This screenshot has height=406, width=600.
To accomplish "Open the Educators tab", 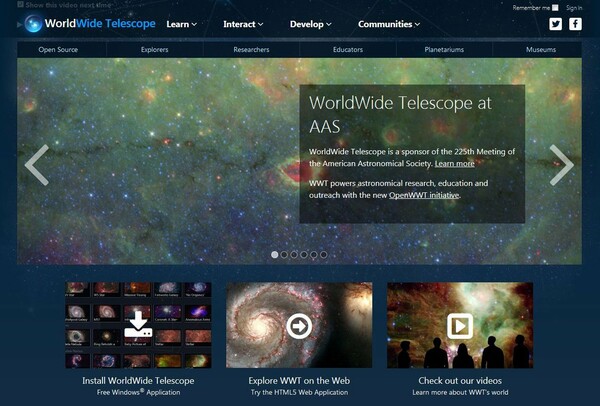I will pos(348,50).
